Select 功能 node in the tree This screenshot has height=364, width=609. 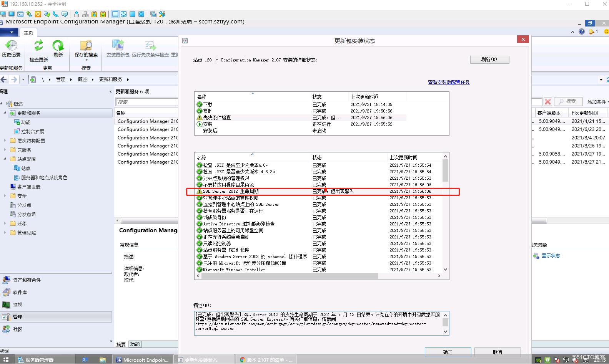26,122
